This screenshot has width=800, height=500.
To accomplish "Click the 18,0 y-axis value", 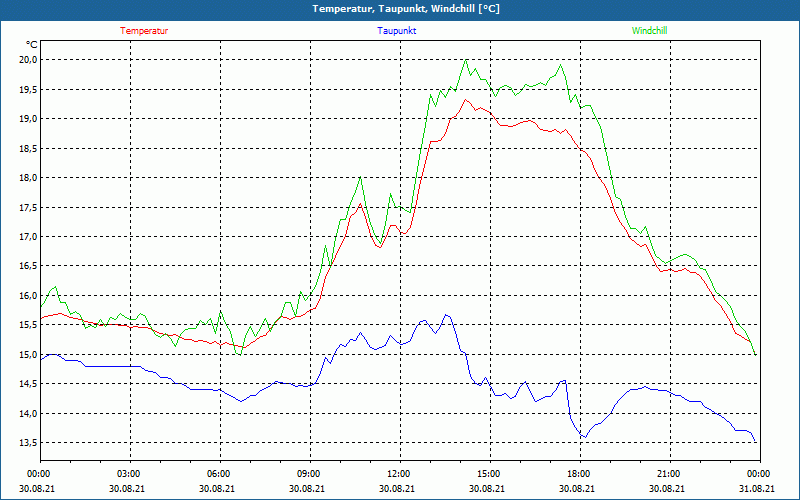I will coord(29,178).
